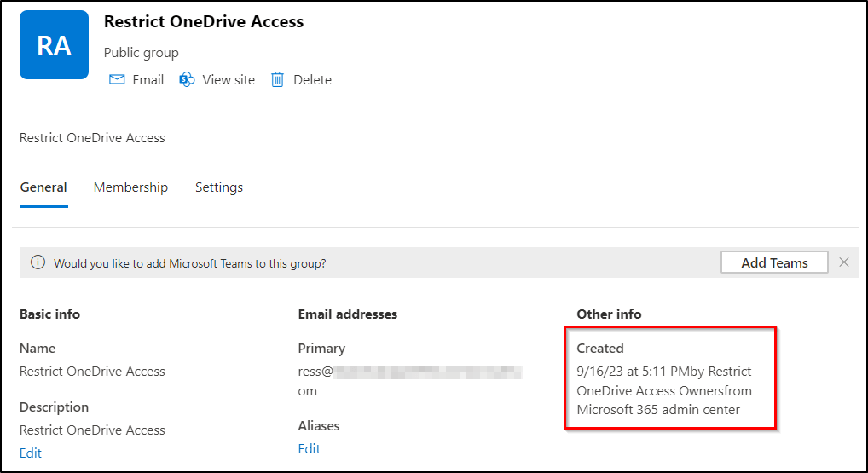
Task: Click the blue RA group avatar
Action: coord(54,45)
